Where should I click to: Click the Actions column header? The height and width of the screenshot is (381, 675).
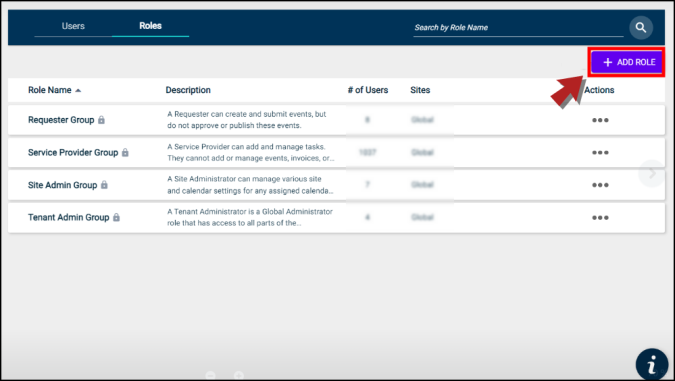coord(599,90)
